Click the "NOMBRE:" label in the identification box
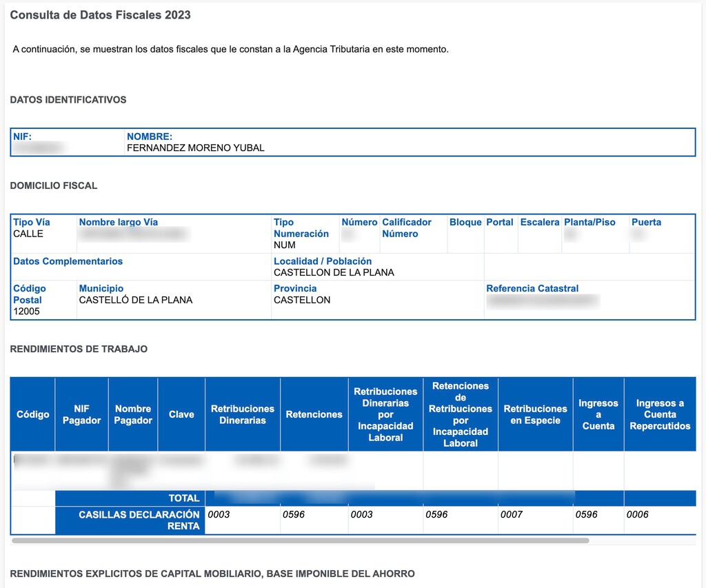The image size is (706, 588). [x=150, y=136]
